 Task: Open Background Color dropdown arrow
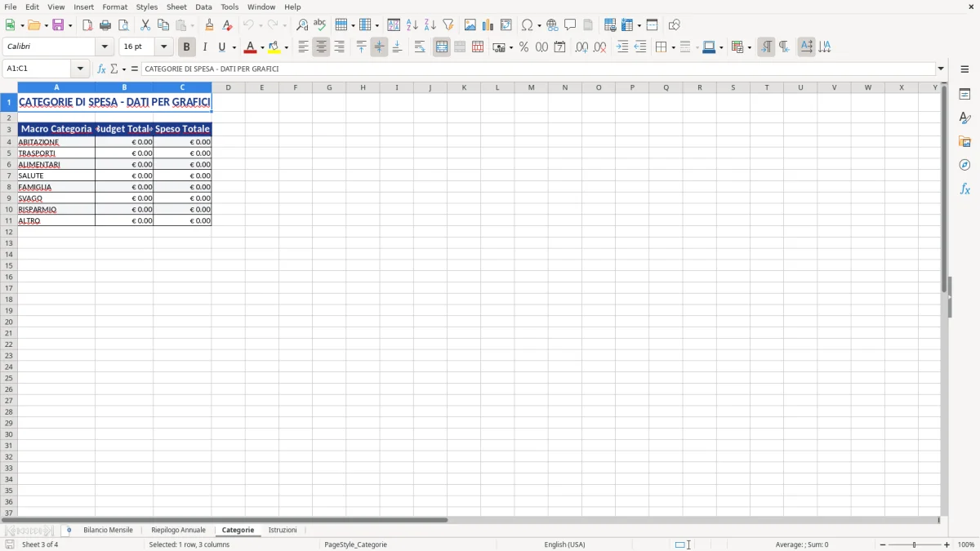click(x=287, y=47)
